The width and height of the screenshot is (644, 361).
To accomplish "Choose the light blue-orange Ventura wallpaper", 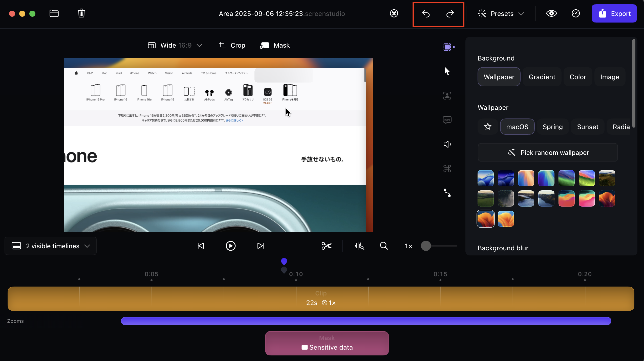I will click(x=506, y=218).
